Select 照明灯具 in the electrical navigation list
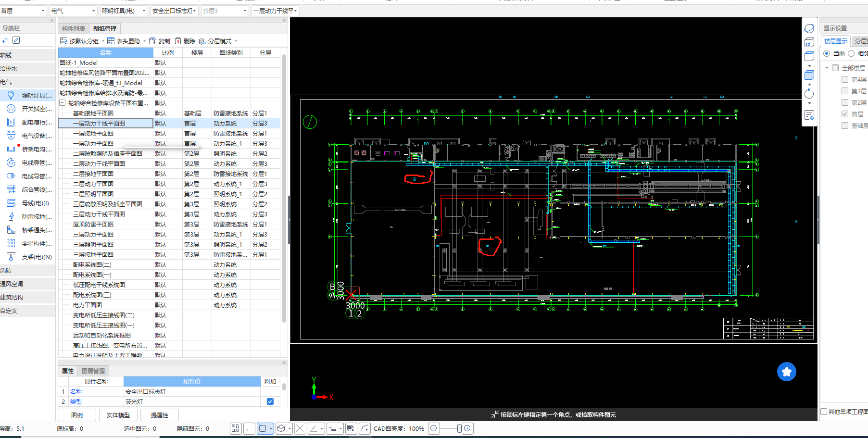 point(28,95)
